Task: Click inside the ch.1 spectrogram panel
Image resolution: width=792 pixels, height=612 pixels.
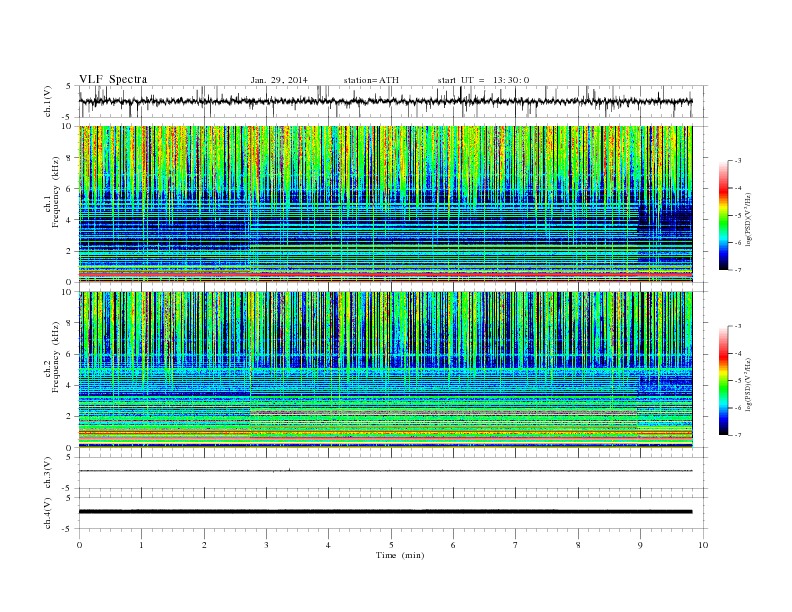Action: (x=385, y=204)
